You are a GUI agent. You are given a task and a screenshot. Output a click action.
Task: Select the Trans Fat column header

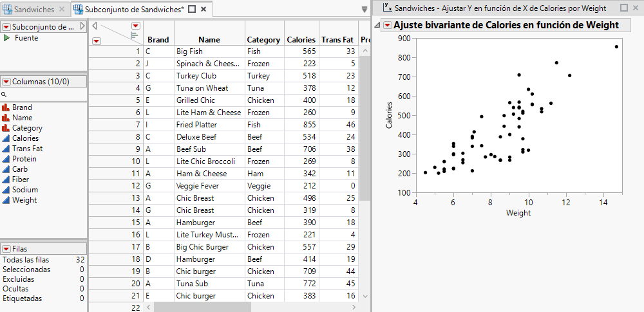[x=337, y=40]
